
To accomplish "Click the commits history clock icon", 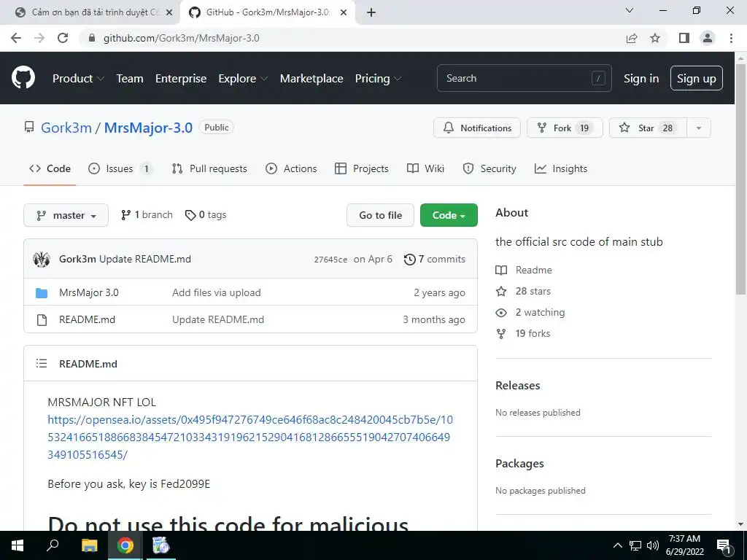I will point(409,260).
